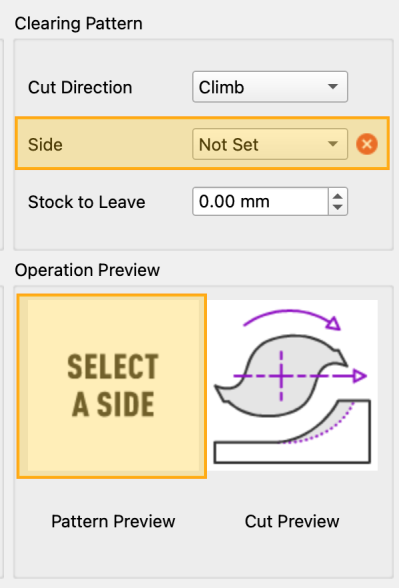The height and width of the screenshot is (588, 399).
Task: Click the arrow on the Cut Direction combo box
Action: pyautogui.click(x=332, y=87)
